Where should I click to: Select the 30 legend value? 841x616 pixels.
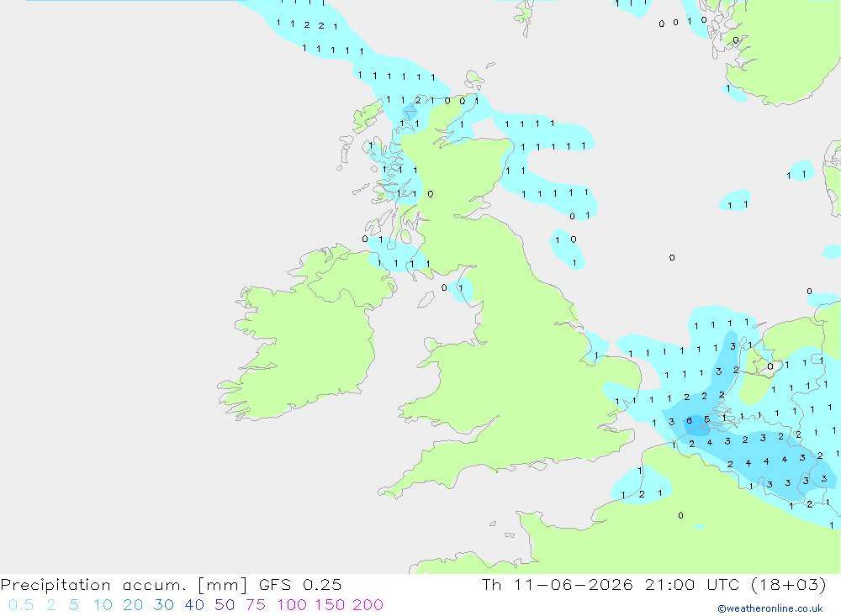pyautogui.click(x=164, y=605)
